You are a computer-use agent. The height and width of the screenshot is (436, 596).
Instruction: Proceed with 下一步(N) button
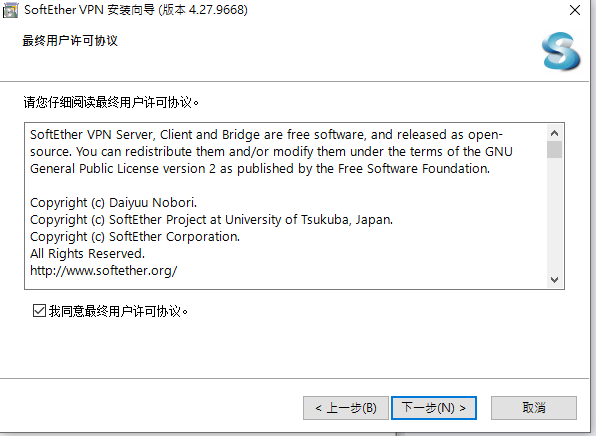pyautogui.click(x=434, y=408)
